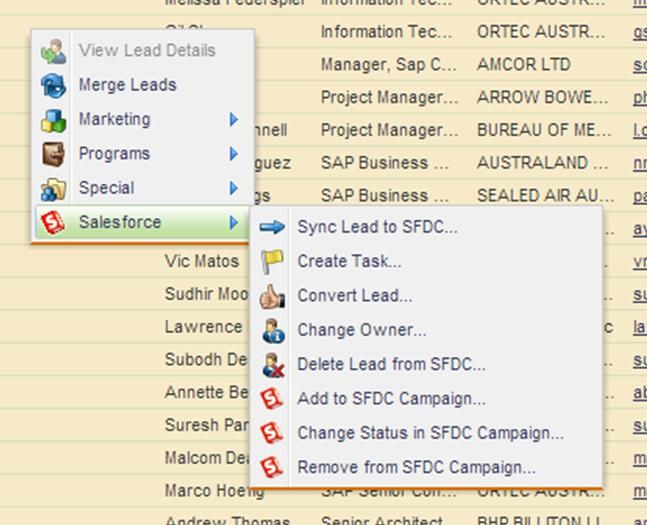The width and height of the screenshot is (647, 525).
Task: Expand the Programs submenu arrow
Action: 234,154
